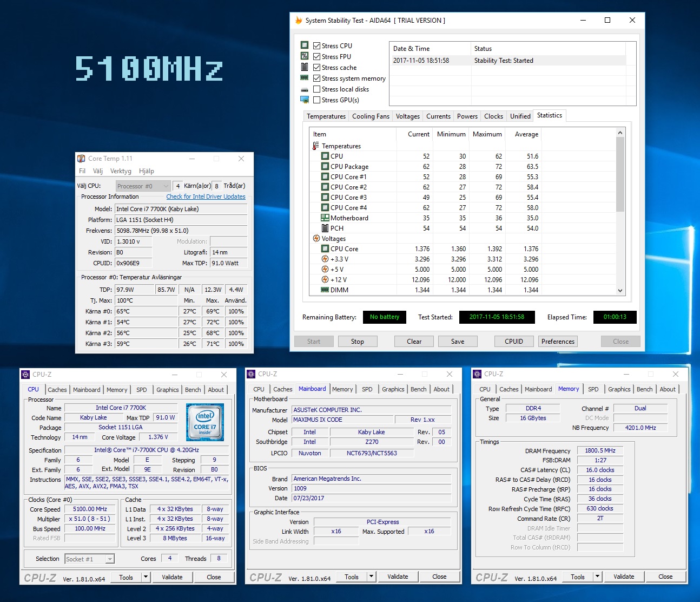Open Tools dropdown arrow in CPU-Z Memory window
This screenshot has height=602, width=700.
(x=597, y=577)
